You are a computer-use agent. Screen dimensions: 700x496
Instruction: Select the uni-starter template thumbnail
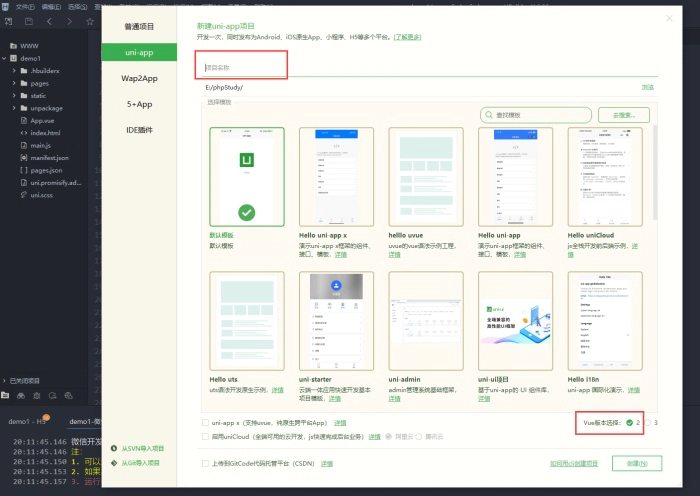tap(336, 321)
